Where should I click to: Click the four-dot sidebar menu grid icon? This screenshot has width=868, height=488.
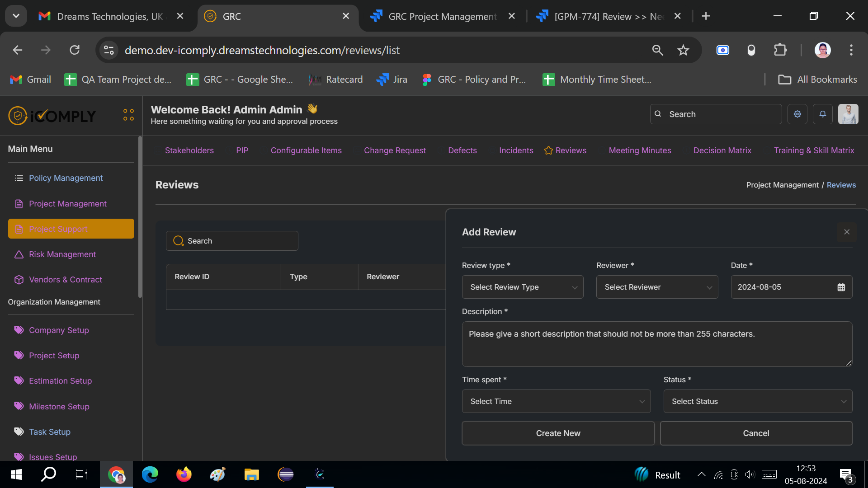128,115
